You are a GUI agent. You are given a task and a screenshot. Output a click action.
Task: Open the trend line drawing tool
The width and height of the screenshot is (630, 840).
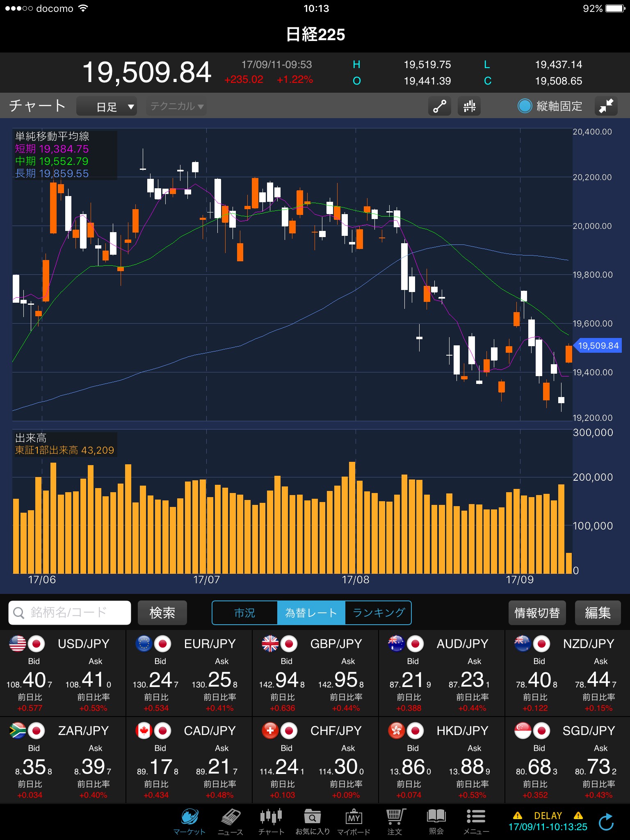439,106
